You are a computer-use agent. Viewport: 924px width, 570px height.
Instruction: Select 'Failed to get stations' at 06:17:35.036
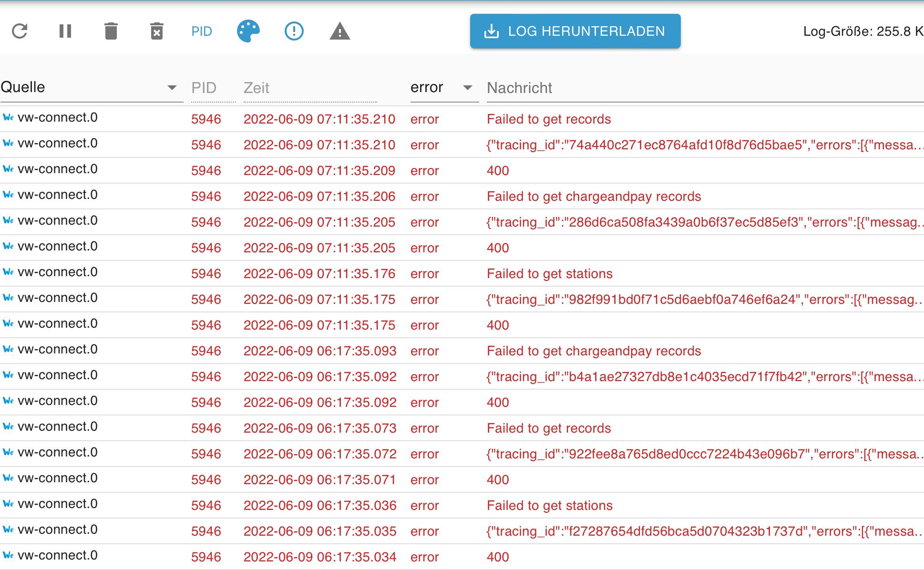pos(550,506)
